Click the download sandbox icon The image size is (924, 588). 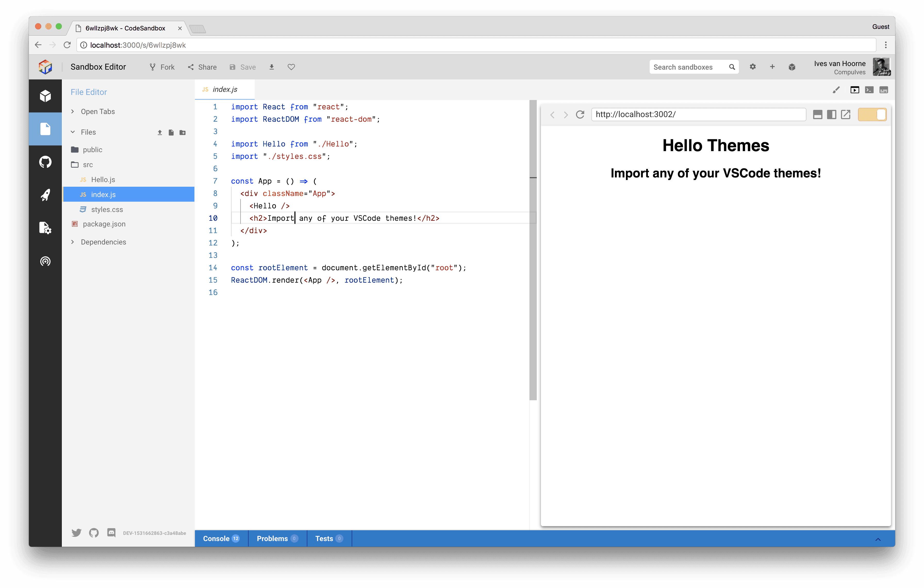click(272, 67)
